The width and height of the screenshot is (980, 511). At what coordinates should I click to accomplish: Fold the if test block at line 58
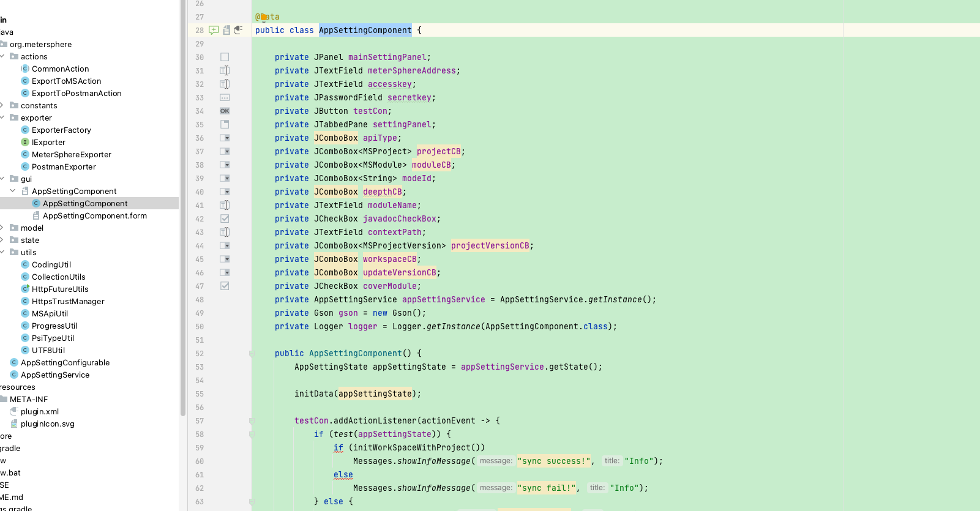pyautogui.click(x=252, y=434)
